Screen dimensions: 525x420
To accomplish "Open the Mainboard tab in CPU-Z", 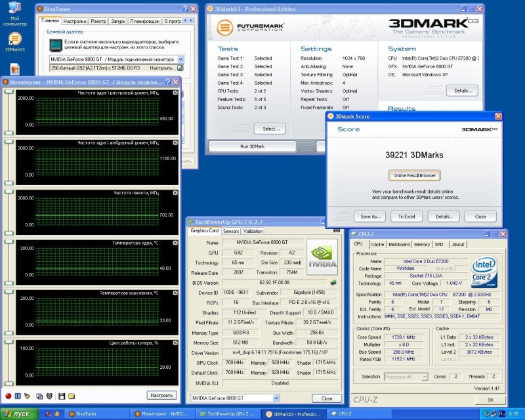I will 399,245.
